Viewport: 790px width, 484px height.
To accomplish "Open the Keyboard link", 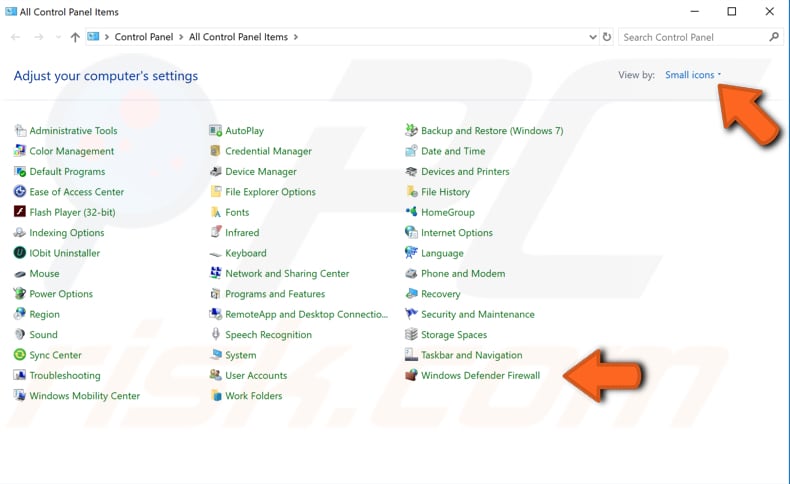I will (245, 253).
